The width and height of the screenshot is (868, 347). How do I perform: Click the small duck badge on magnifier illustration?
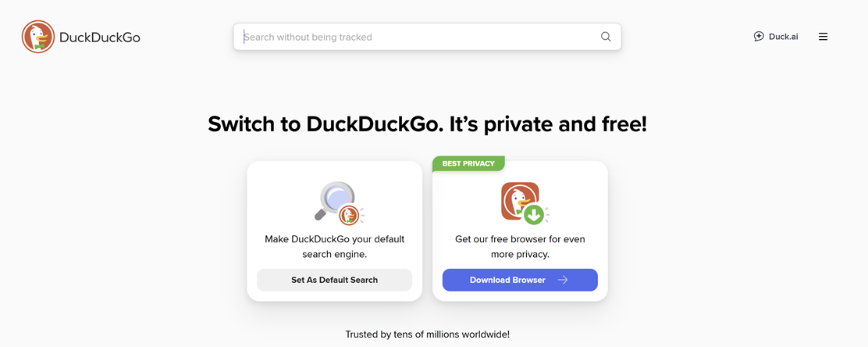click(x=349, y=215)
